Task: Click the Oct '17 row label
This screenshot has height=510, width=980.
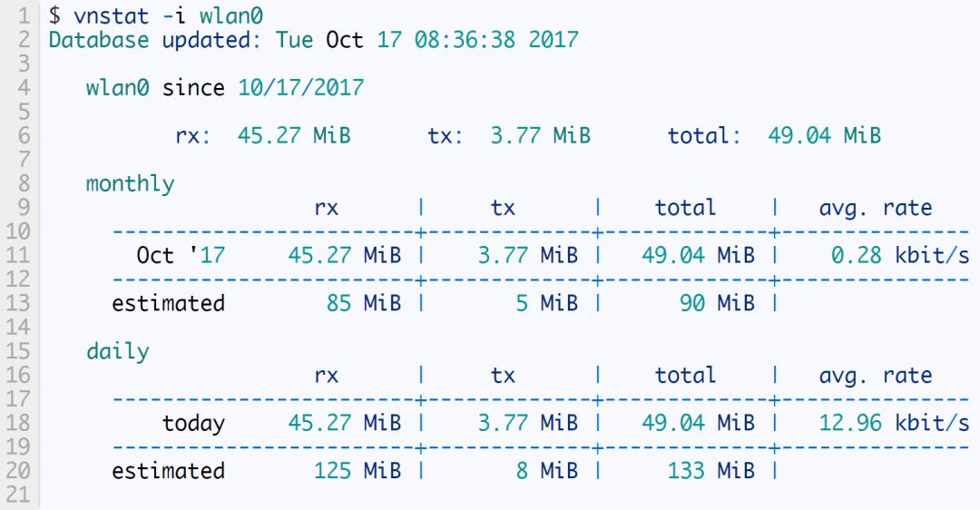Action: (180, 255)
